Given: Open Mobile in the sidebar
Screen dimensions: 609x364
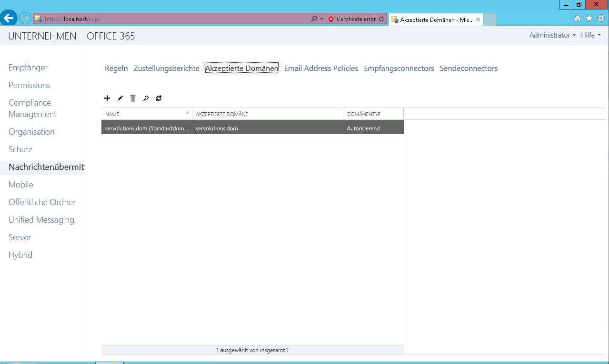Looking at the screenshot, I should pos(21,185).
